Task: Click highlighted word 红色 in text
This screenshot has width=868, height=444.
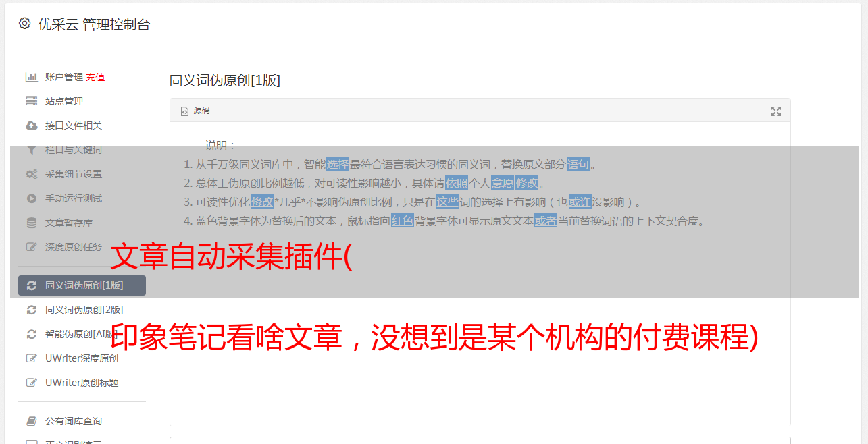Action: pyautogui.click(x=403, y=221)
